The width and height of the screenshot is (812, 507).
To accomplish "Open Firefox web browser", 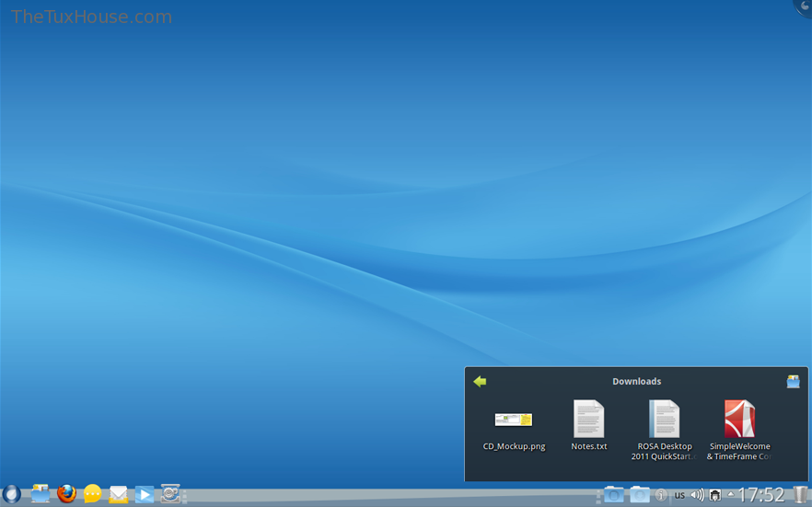I will 66,495.
